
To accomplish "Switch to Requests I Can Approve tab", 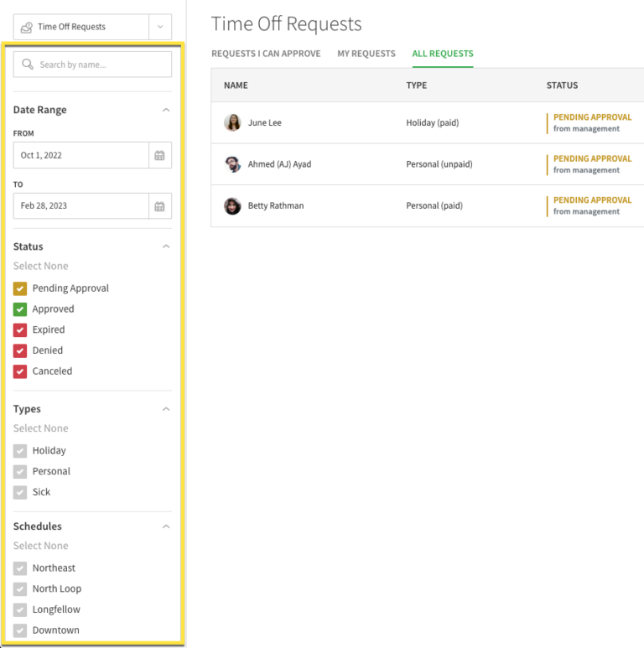I will (x=266, y=54).
